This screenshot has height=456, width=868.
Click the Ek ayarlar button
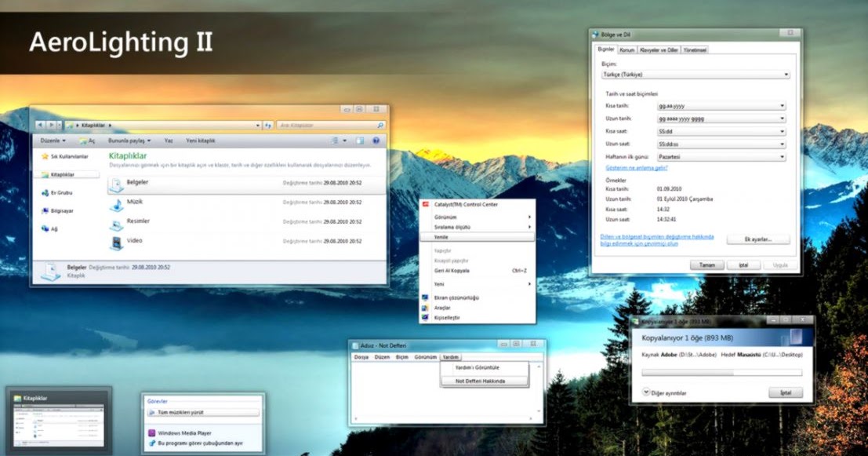tap(757, 239)
